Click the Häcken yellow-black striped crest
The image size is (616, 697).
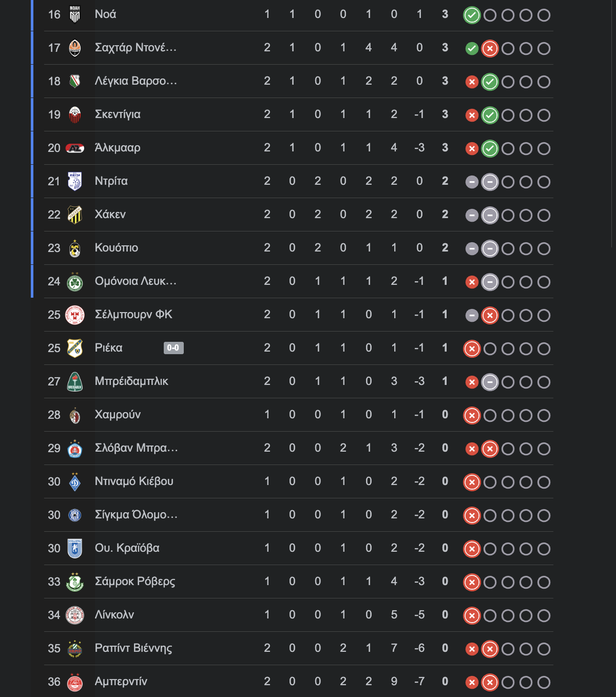tap(75, 215)
